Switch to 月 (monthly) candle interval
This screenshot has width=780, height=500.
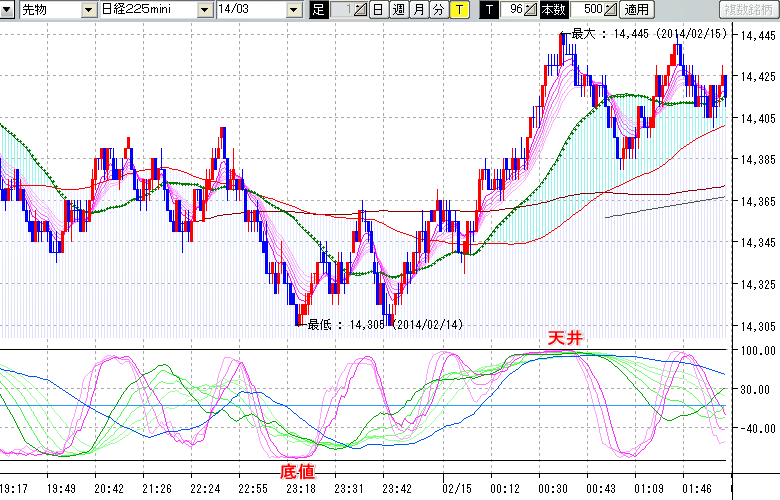(x=418, y=10)
